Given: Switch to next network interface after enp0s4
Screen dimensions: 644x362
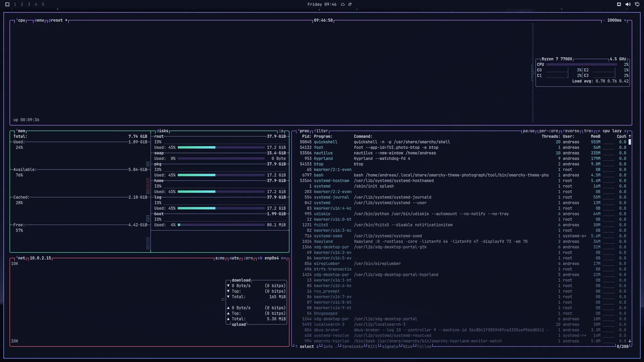Looking at the screenshot, I should click(283, 258).
